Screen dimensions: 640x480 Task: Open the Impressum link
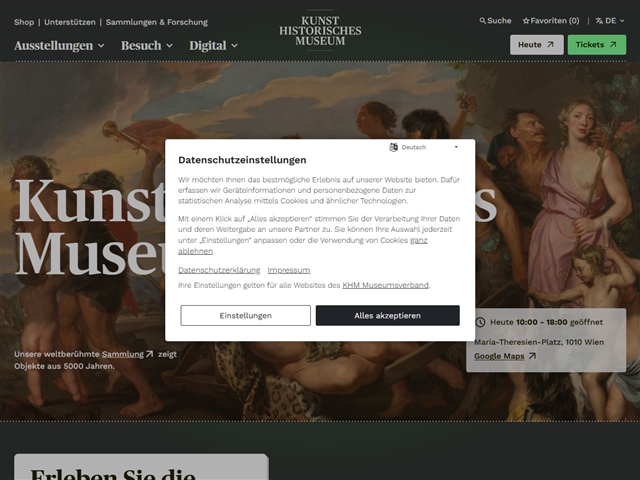[x=289, y=270]
